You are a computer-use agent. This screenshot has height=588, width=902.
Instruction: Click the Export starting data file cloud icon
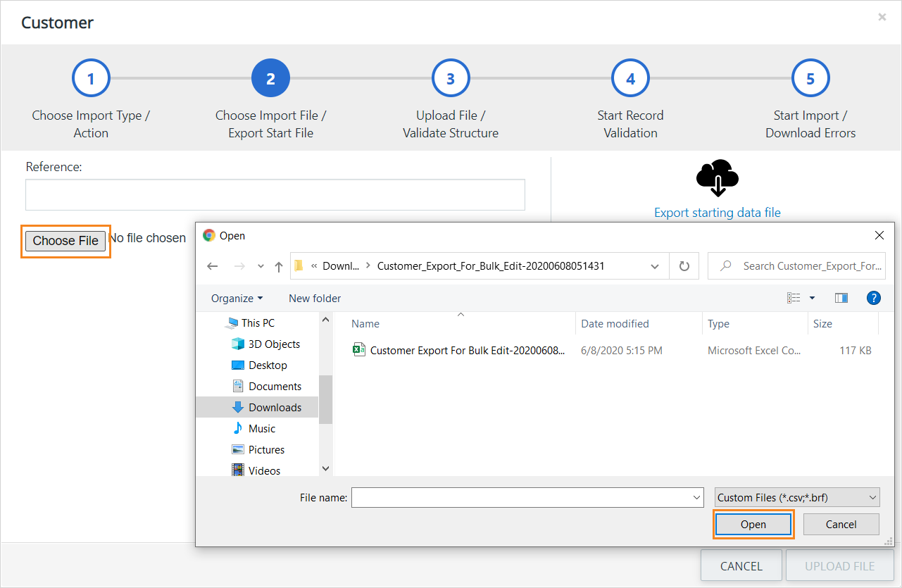(718, 178)
